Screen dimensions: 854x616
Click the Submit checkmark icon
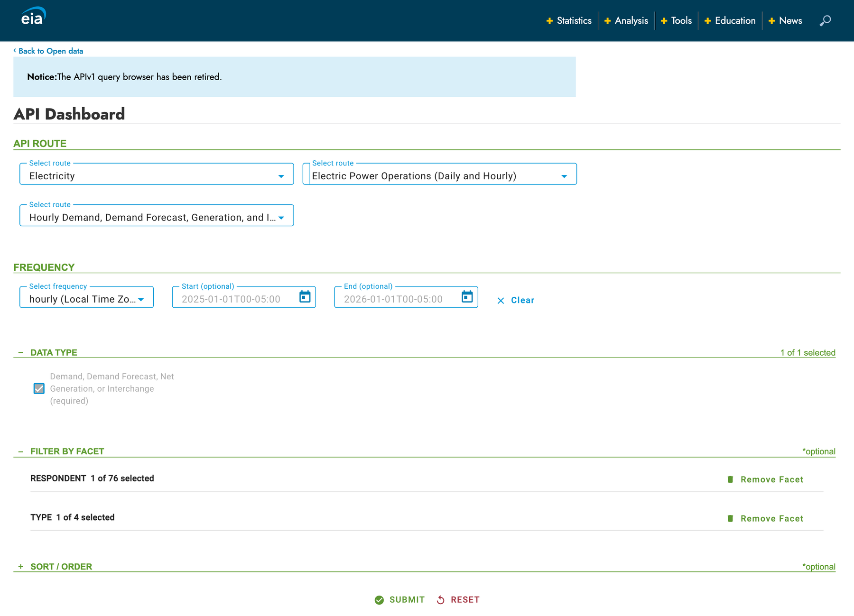(379, 600)
